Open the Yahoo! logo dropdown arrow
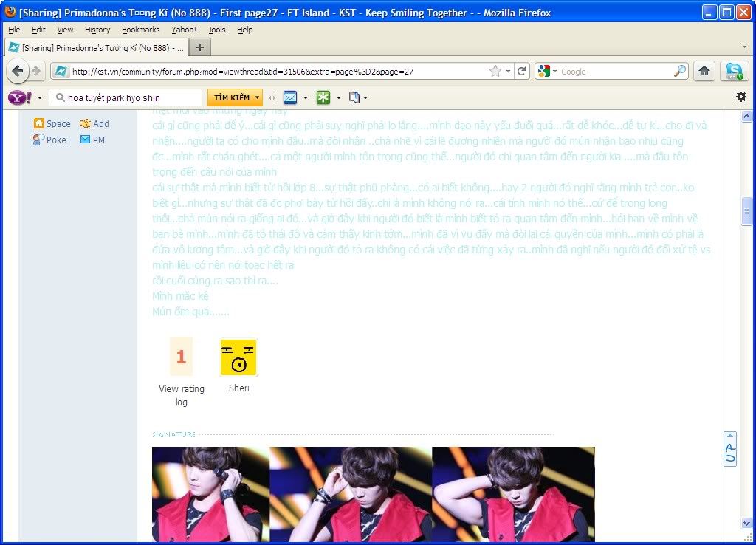This screenshot has width=756, height=545. [40, 98]
